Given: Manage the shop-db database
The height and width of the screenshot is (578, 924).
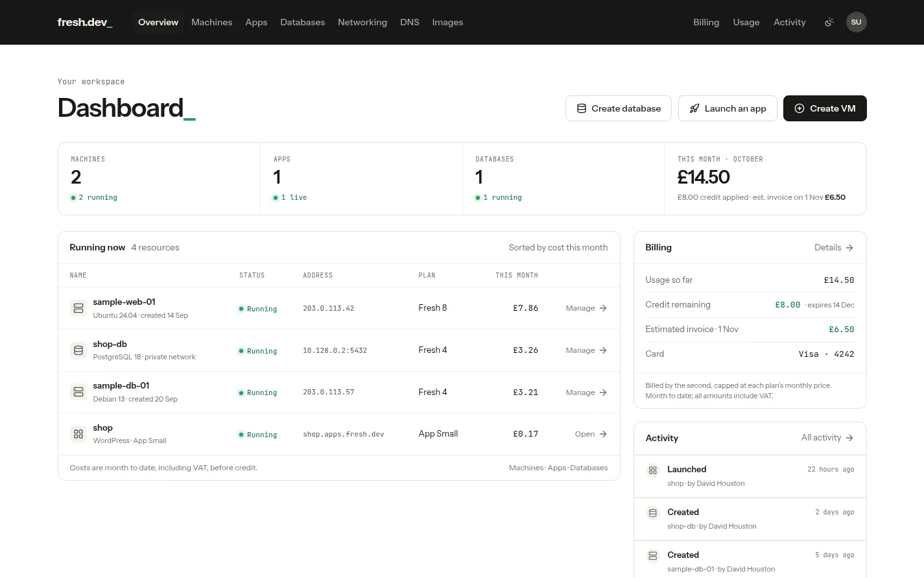Looking at the screenshot, I should pos(586,350).
